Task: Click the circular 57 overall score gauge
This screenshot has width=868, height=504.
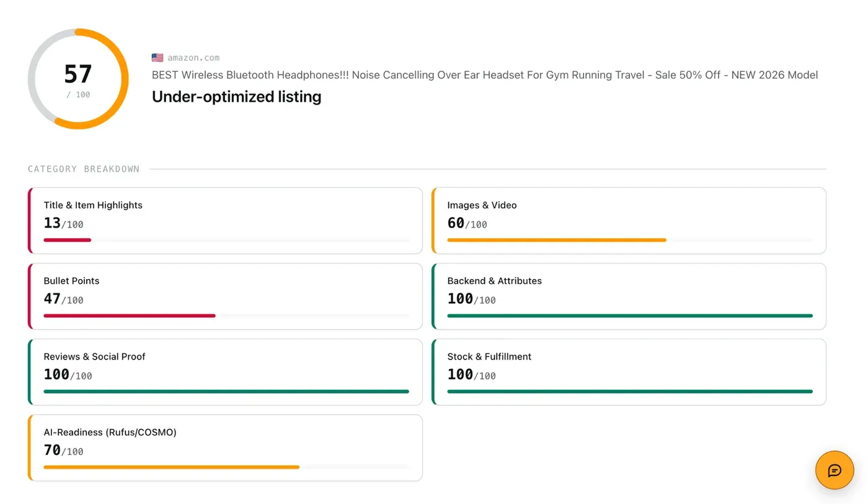Action: click(x=78, y=79)
